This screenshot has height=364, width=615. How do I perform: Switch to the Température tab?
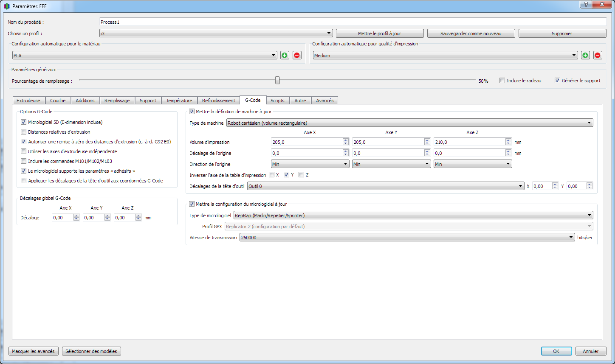tap(179, 101)
